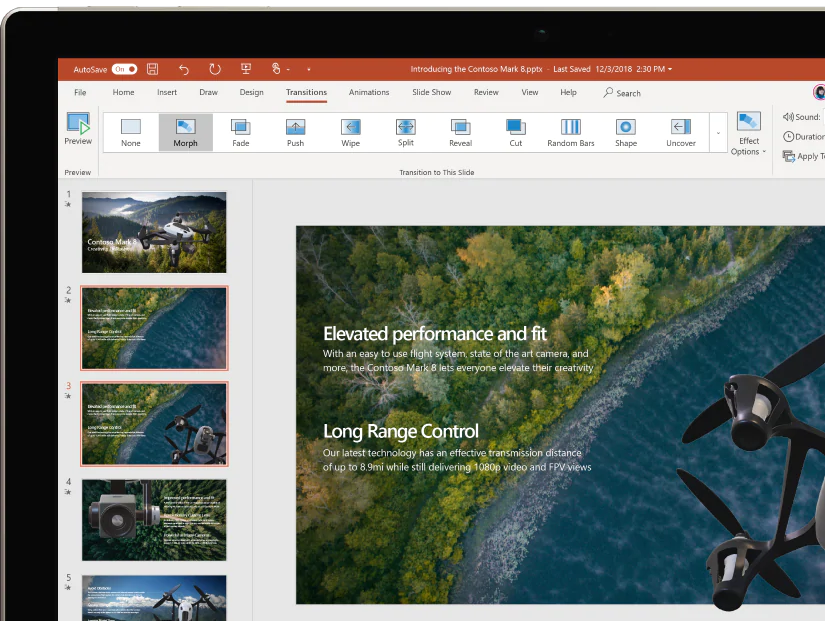Viewport: 825px width, 621px height.
Task: Start presentation from beginning icon
Action: [246, 69]
